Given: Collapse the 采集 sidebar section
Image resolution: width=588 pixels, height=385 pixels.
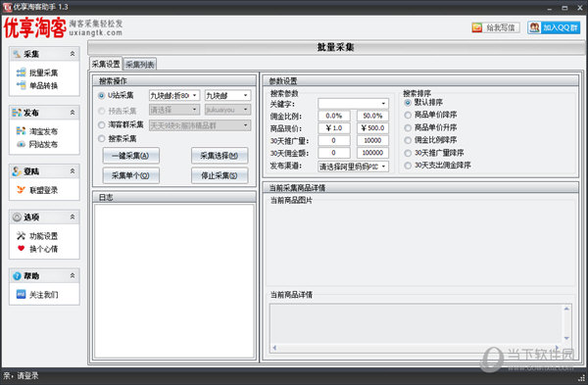Looking at the screenshot, I should [73, 54].
